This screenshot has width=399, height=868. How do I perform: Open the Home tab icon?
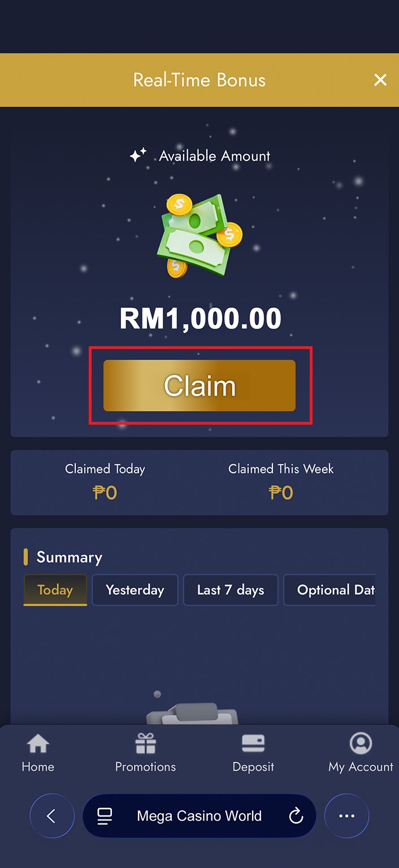(x=38, y=744)
